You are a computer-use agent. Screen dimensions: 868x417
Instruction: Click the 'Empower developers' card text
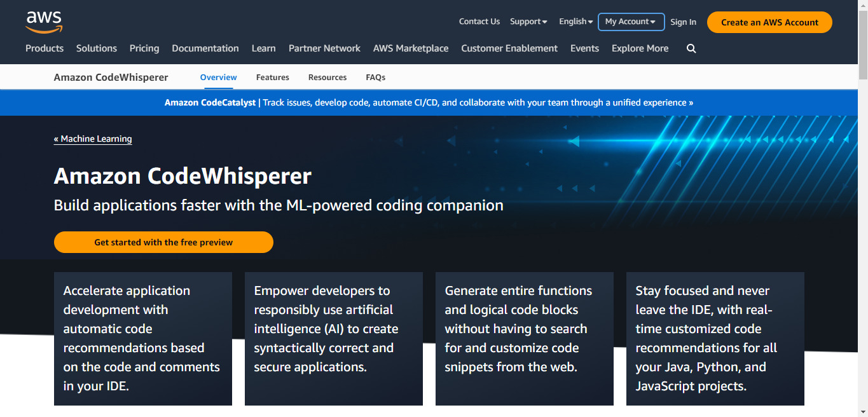click(326, 329)
